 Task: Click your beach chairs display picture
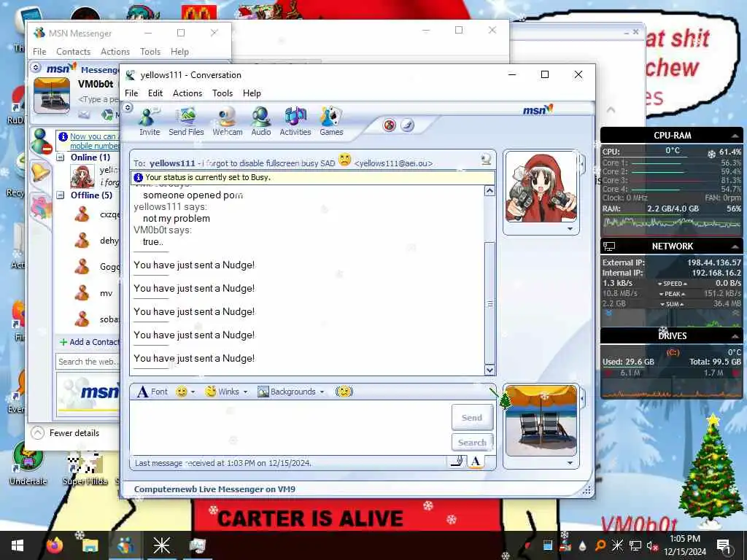541,421
